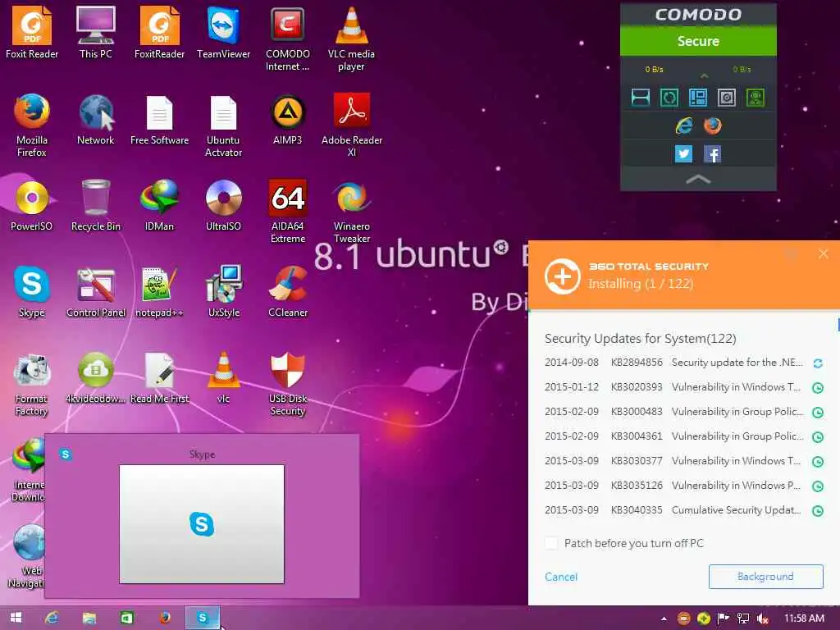Open Internet Explorer from the taskbar
The width and height of the screenshot is (840, 630).
click(52, 618)
